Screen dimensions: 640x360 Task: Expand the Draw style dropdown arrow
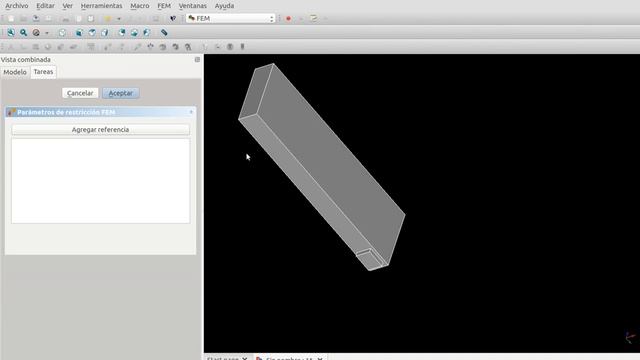(x=47, y=33)
